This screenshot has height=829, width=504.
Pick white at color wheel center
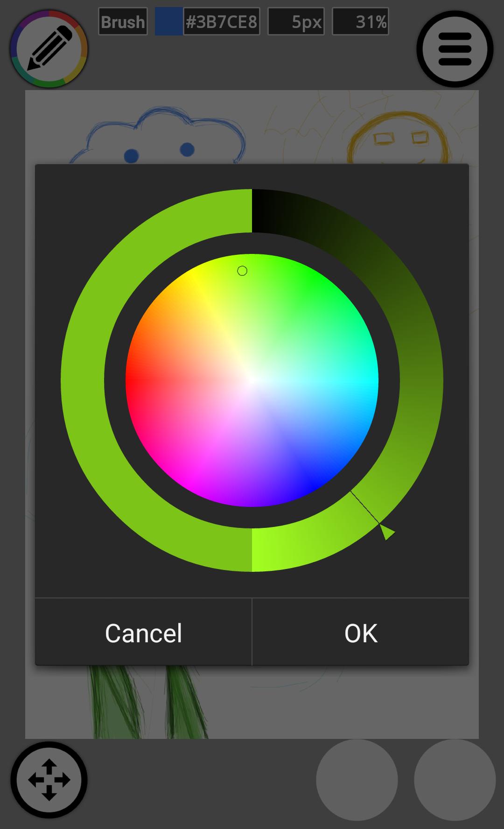252,380
